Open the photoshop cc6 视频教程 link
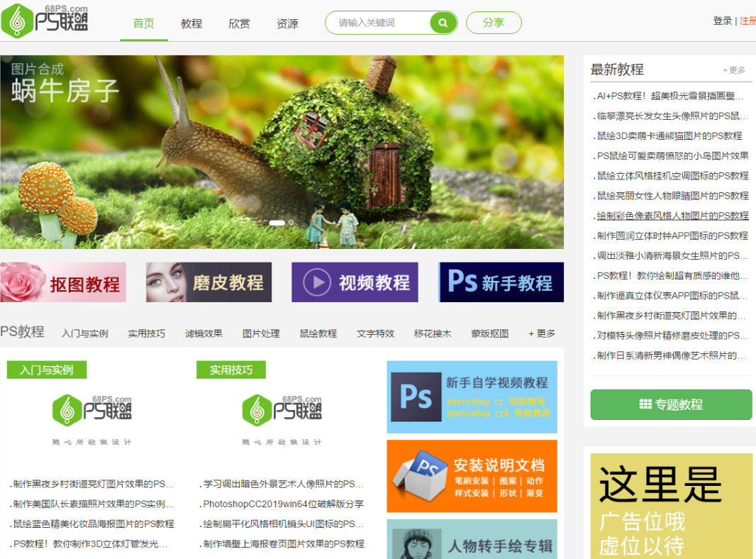 click(499, 414)
